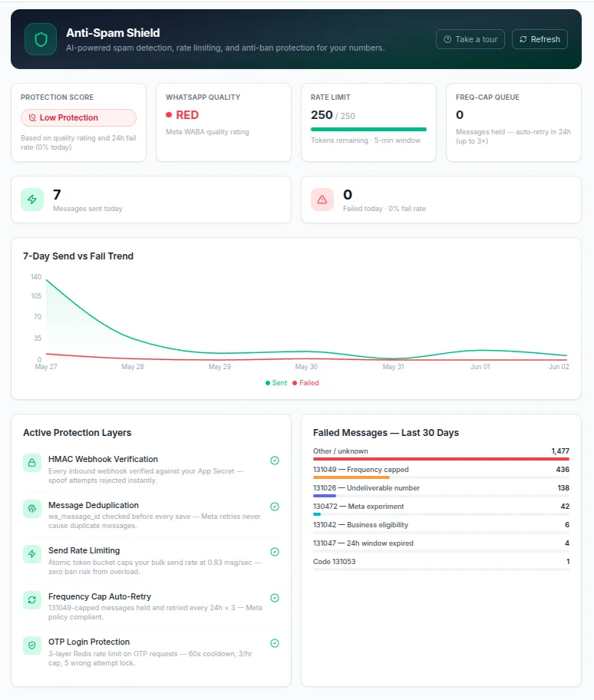Select the Frequency Cap Auto-Retry title

[x=100, y=596]
